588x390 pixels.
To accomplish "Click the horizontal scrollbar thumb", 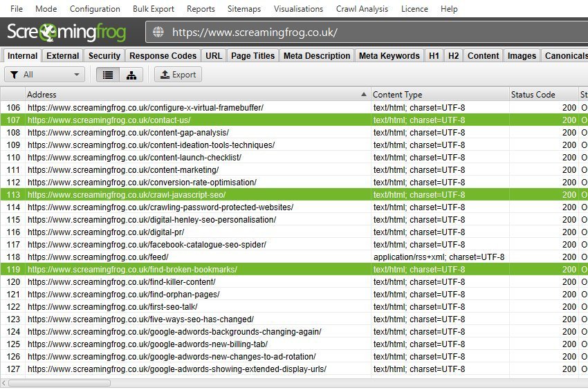I will pos(59,382).
